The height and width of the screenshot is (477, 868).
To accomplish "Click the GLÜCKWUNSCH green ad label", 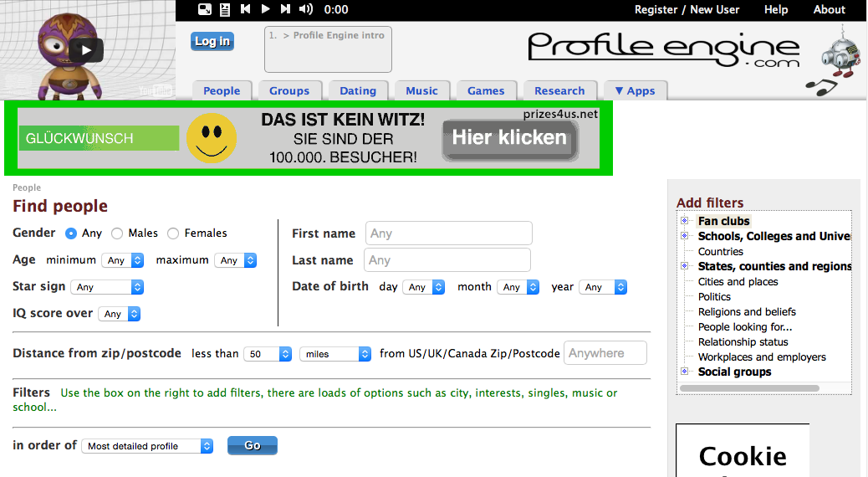I will 99,139.
